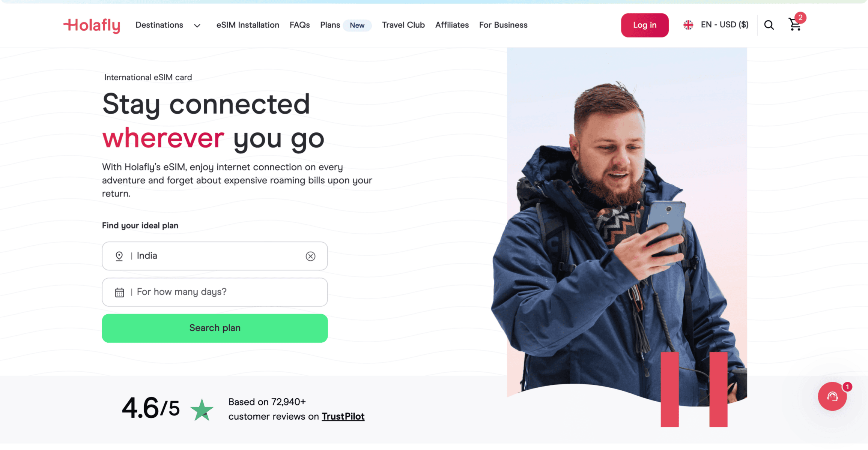The width and height of the screenshot is (868, 450).
Task: Open the support chat bubble
Action: tap(832, 396)
